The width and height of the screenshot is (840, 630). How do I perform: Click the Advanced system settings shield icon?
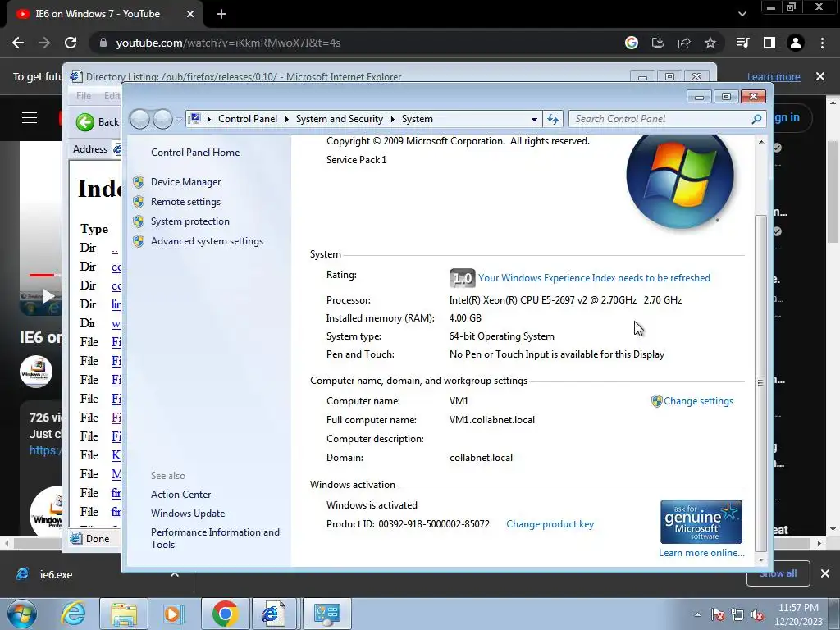coord(139,242)
